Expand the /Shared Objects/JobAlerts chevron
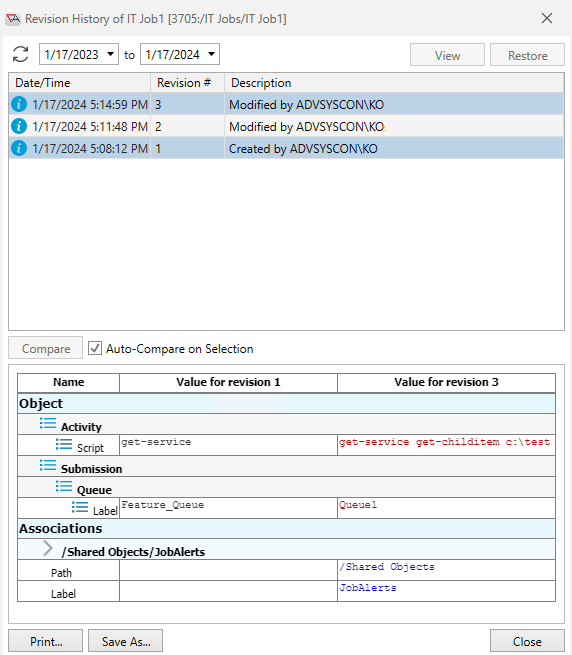The height and width of the screenshot is (655, 572). 48,548
